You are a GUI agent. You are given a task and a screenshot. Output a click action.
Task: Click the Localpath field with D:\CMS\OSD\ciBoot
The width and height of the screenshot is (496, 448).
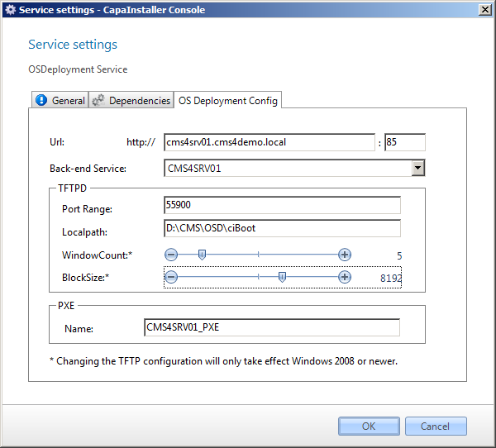tap(282, 228)
